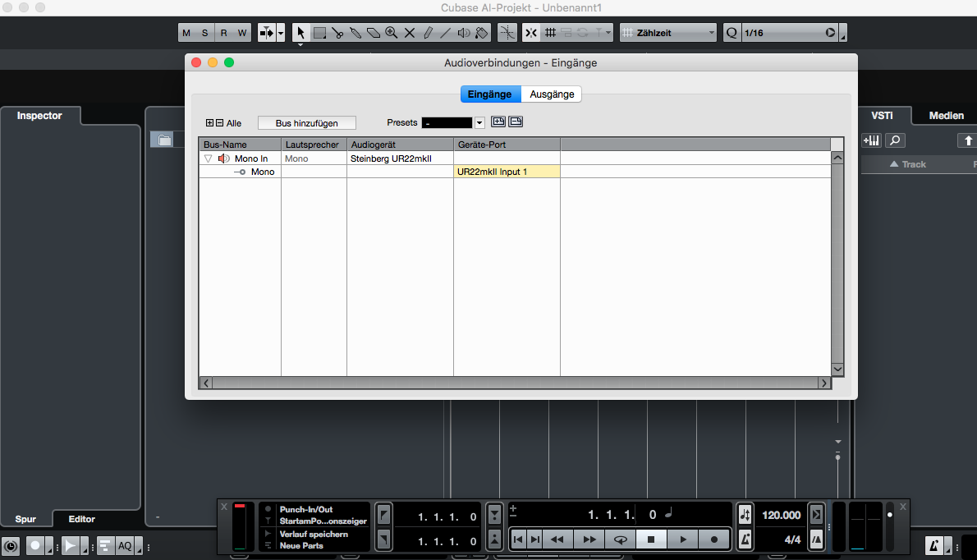Switch to the Eingänge tab
This screenshot has height=560, width=977.
point(490,94)
